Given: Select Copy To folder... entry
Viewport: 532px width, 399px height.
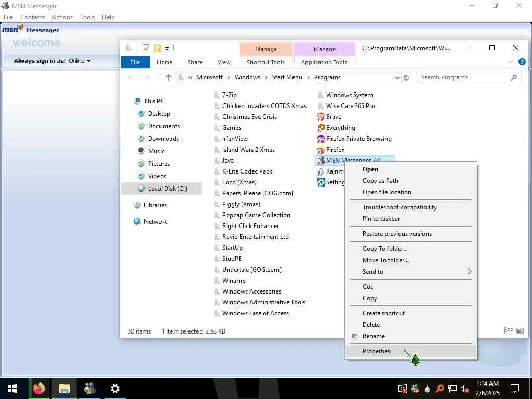Looking at the screenshot, I should pos(410,249).
